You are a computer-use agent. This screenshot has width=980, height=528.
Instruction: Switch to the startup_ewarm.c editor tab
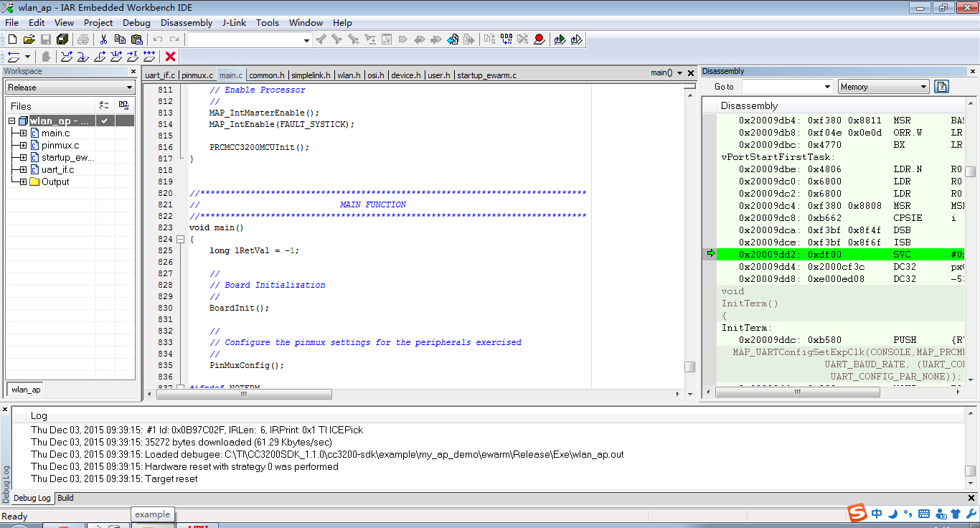click(x=486, y=75)
